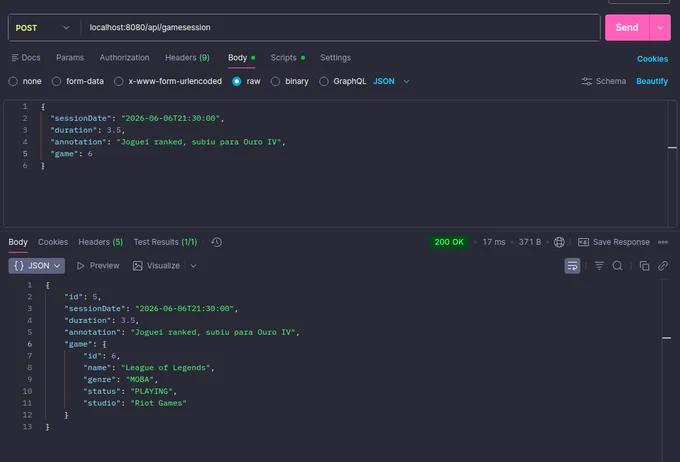The height and width of the screenshot is (462, 680).
Task: Click the "PLAYING" status value
Action: tap(151, 391)
